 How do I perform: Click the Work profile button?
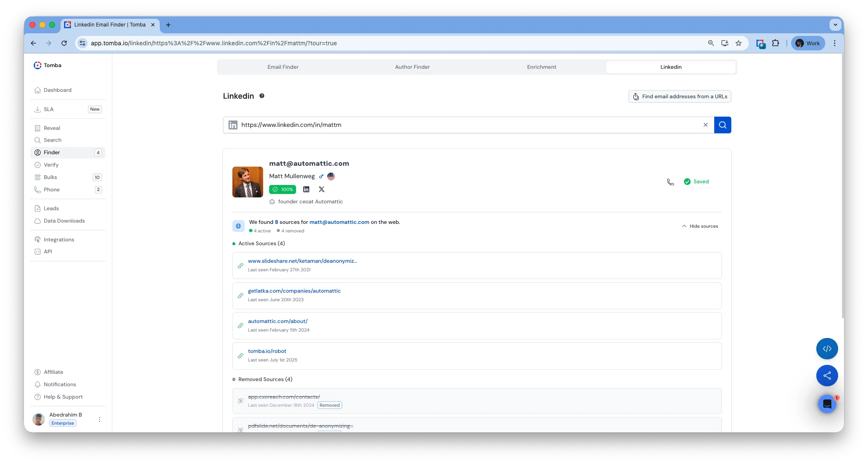(808, 43)
